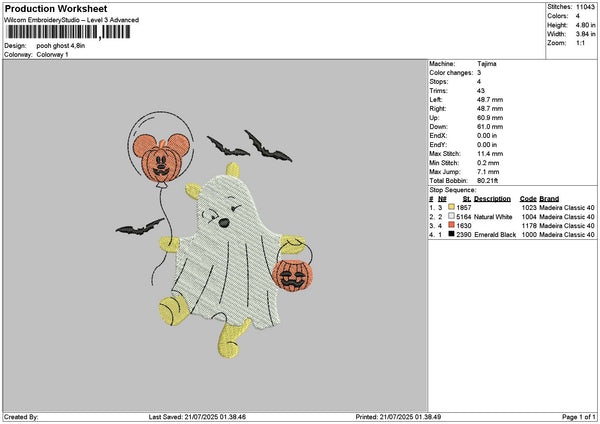Click the Pooh ghost embroidery preview

[215, 234]
